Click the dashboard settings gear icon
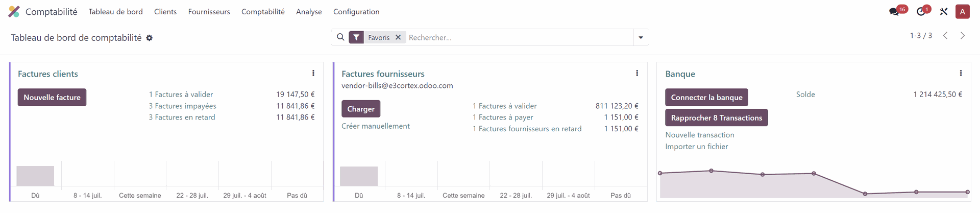The height and width of the screenshot is (213, 980). 150,38
